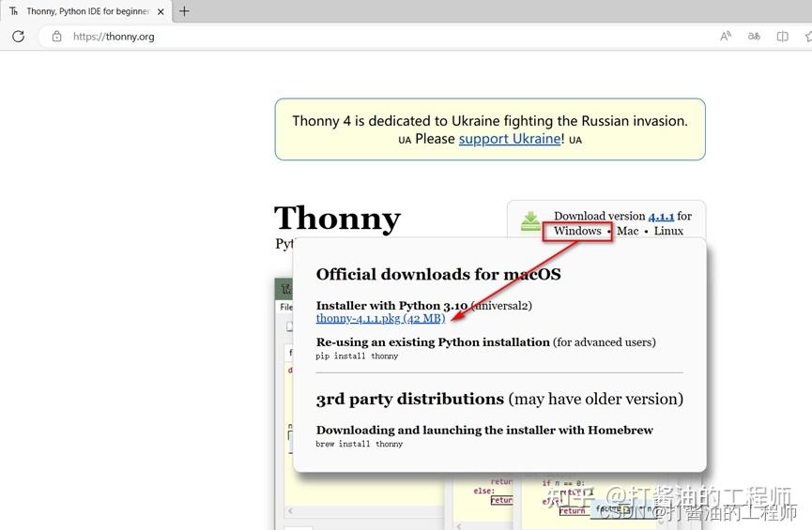Choose Mac download option
Viewport: 812px width, 530px height.
[x=628, y=231]
